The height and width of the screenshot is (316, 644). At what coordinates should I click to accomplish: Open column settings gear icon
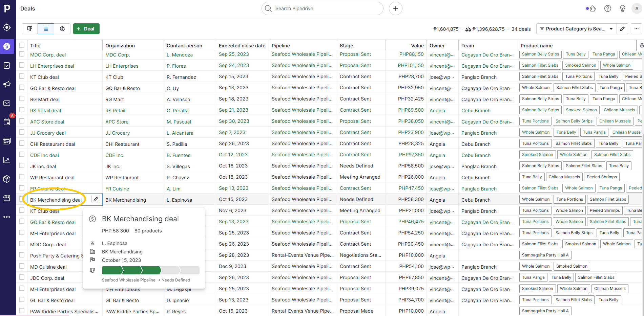click(x=642, y=45)
